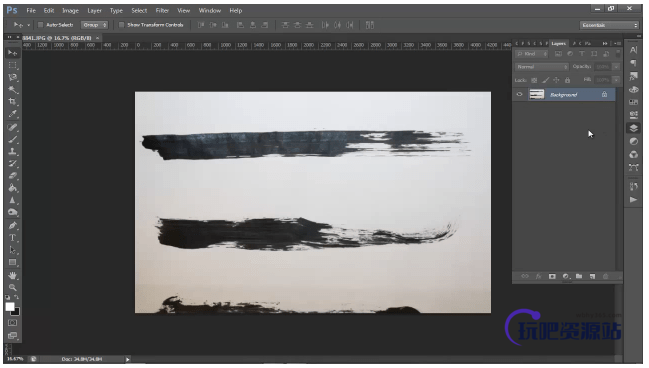This screenshot has width=649, height=368.
Task: Open the Layer menu
Action: click(94, 10)
